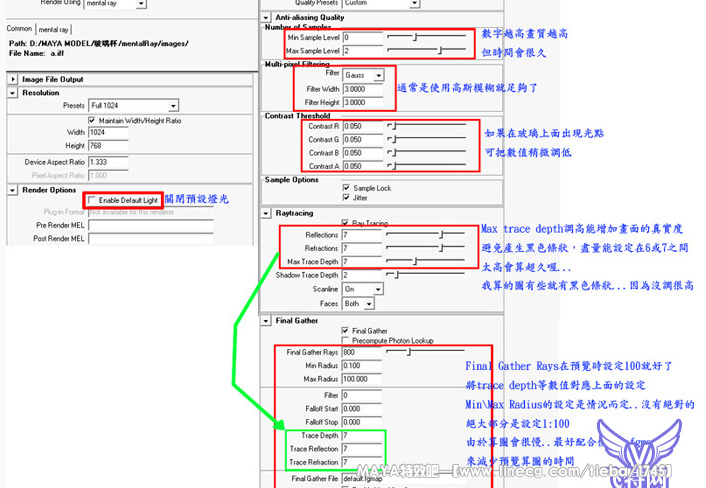Click the Contrast A slider

(x=426, y=165)
